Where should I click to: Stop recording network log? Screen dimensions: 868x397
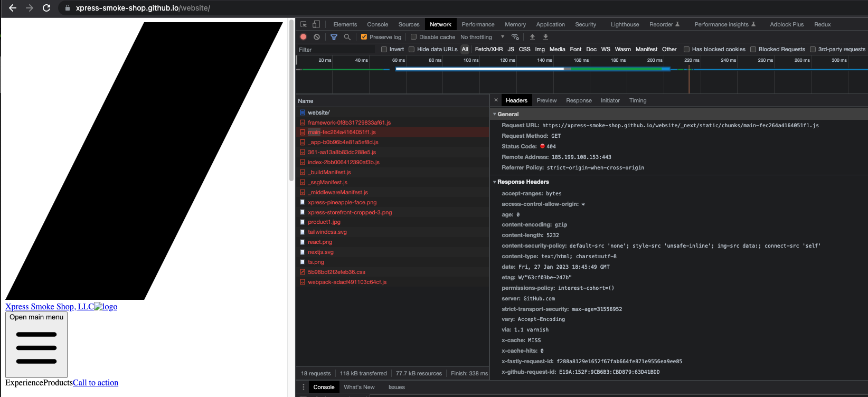pyautogui.click(x=304, y=37)
